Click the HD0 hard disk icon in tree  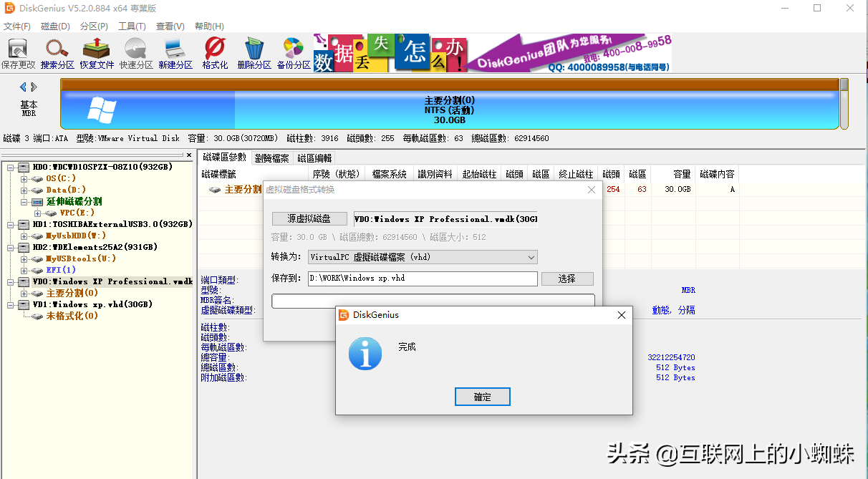point(24,167)
